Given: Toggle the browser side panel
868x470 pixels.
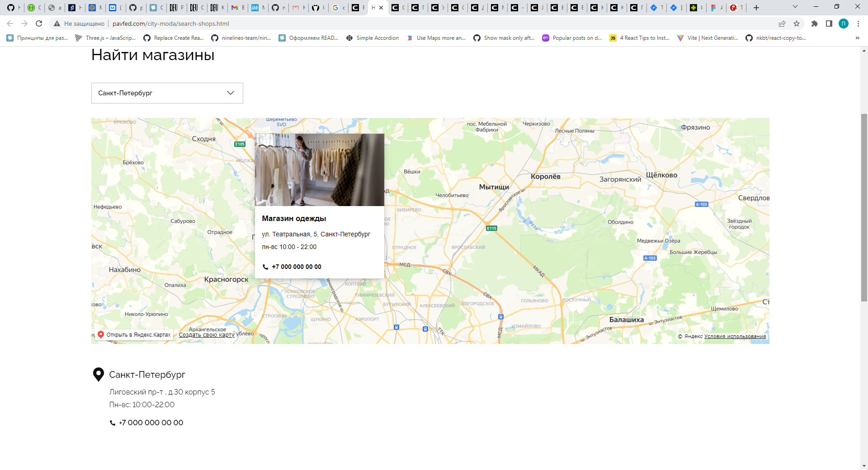Looking at the screenshot, I should click(829, 23).
